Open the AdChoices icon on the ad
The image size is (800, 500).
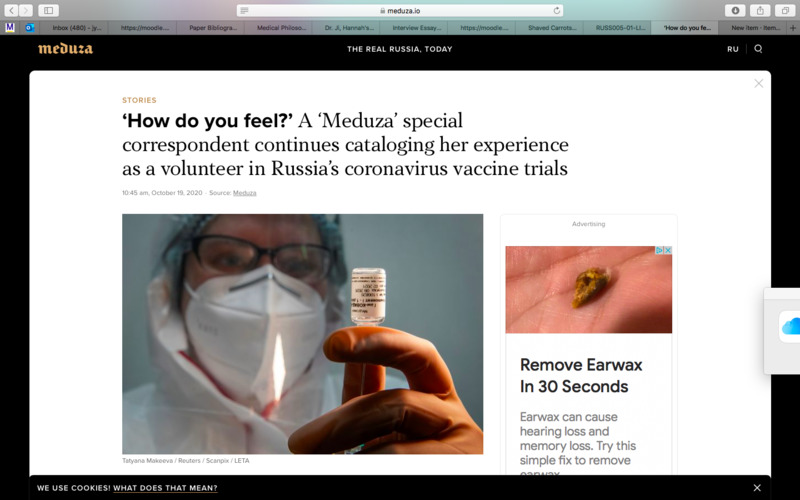(x=659, y=251)
